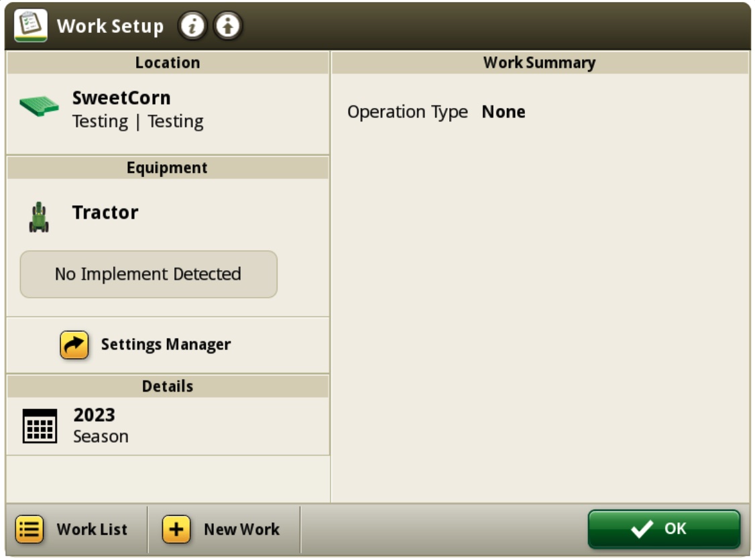Click the green field icon under Location

pos(39,106)
